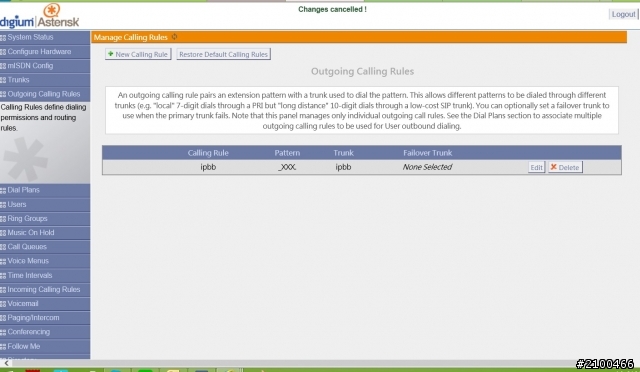Go to Voicemail settings

point(45,303)
